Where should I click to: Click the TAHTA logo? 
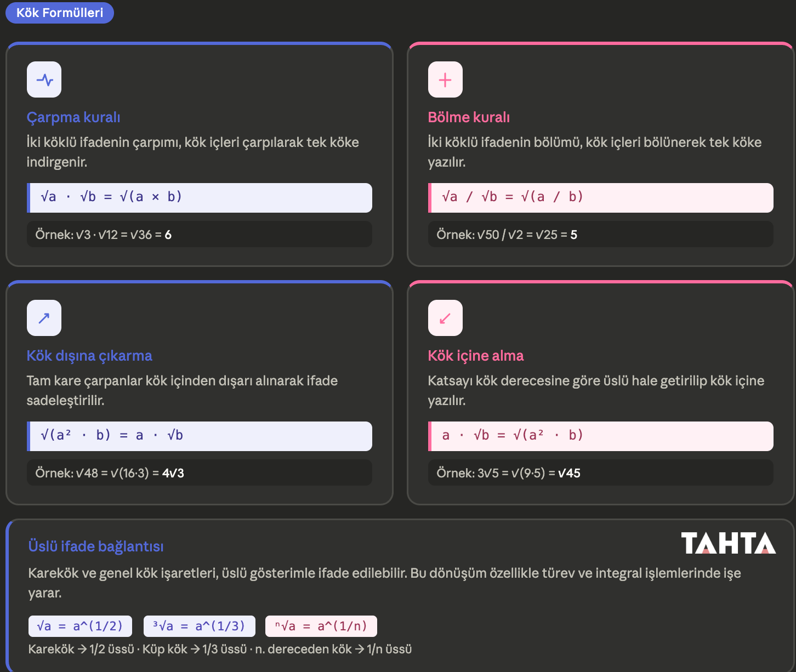728,543
